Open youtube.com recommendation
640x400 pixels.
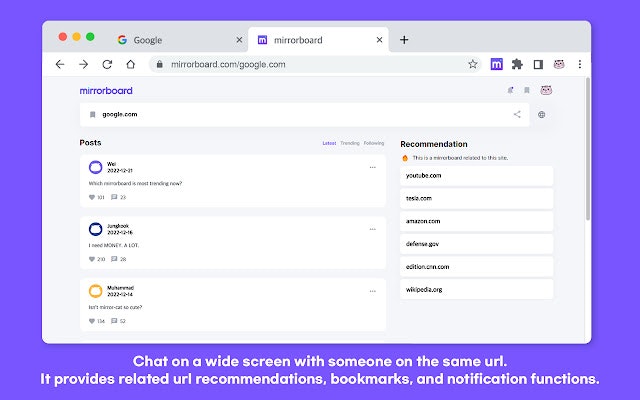pyautogui.click(x=476, y=176)
